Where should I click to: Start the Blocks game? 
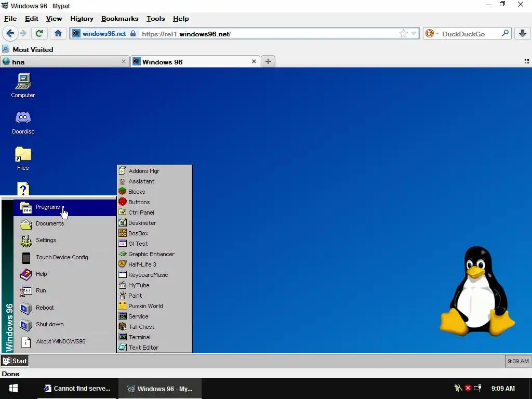pos(154,192)
